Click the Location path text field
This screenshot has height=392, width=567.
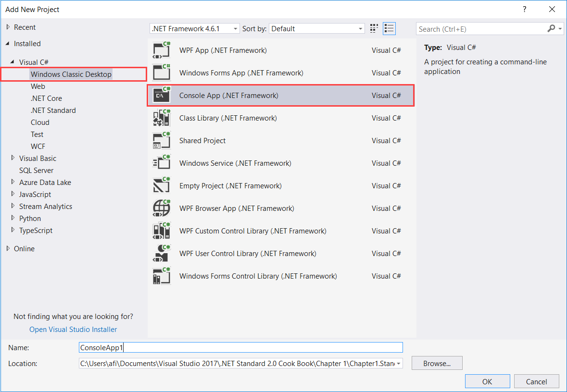(237, 364)
